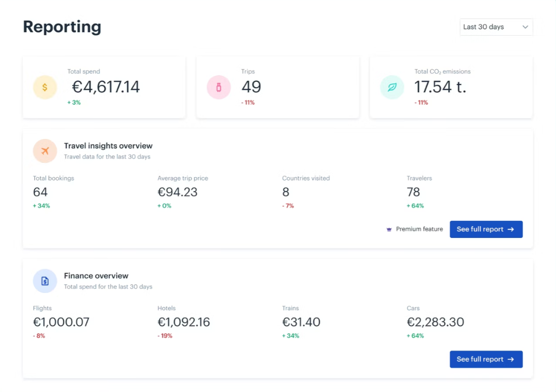Click the crown icon beside Premium feature
The height and width of the screenshot is (392, 556).
[x=388, y=229]
